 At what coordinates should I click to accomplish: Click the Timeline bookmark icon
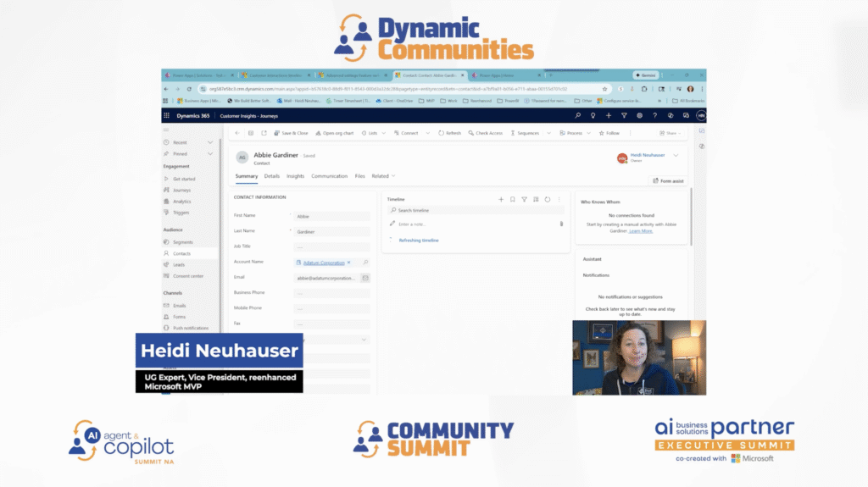[512, 199]
